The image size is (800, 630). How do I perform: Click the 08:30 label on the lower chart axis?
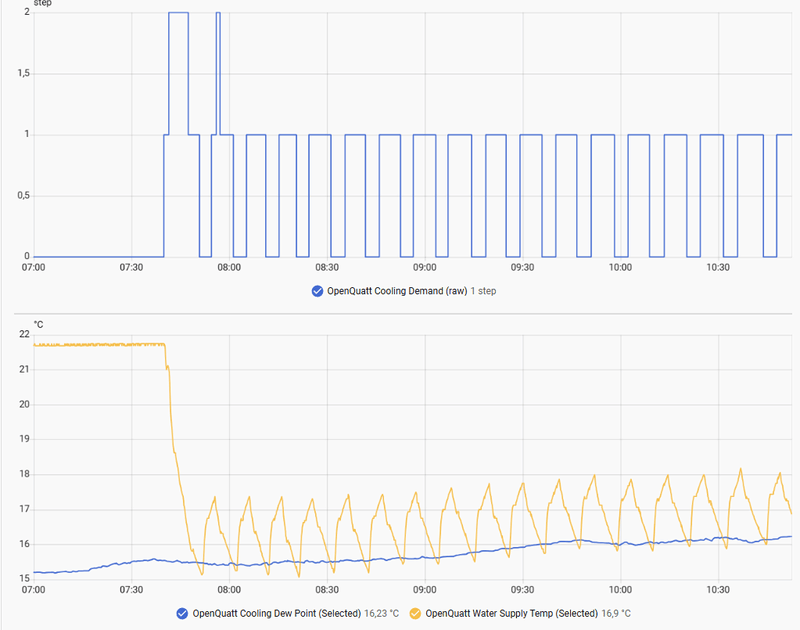pyautogui.click(x=327, y=590)
